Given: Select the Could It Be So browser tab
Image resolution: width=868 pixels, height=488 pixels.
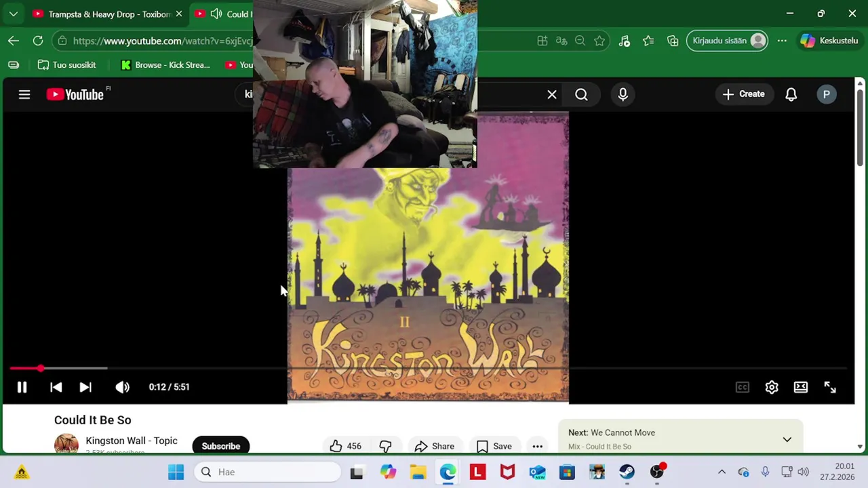Looking at the screenshot, I should pyautogui.click(x=222, y=14).
